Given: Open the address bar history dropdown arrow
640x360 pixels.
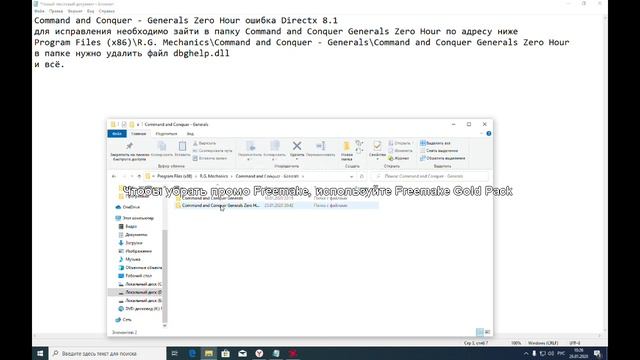Looking at the screenshot, I should 351,176.
